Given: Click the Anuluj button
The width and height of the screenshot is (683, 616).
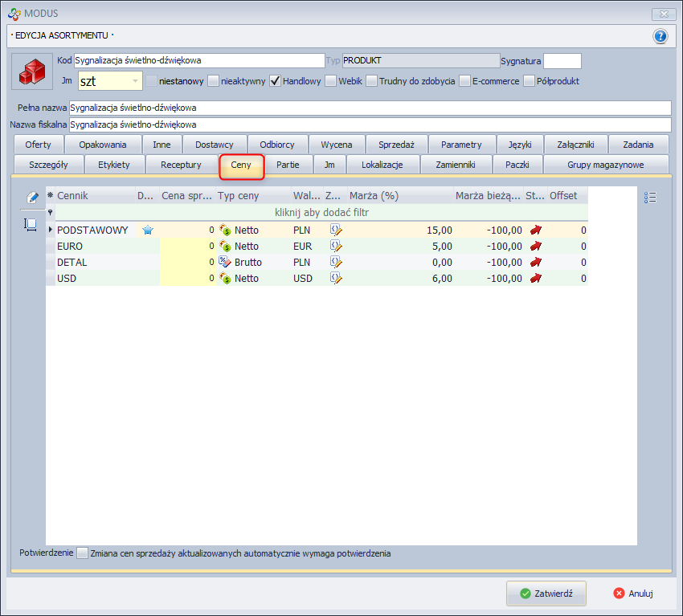Looking at the screenshot, I should 632,594.
